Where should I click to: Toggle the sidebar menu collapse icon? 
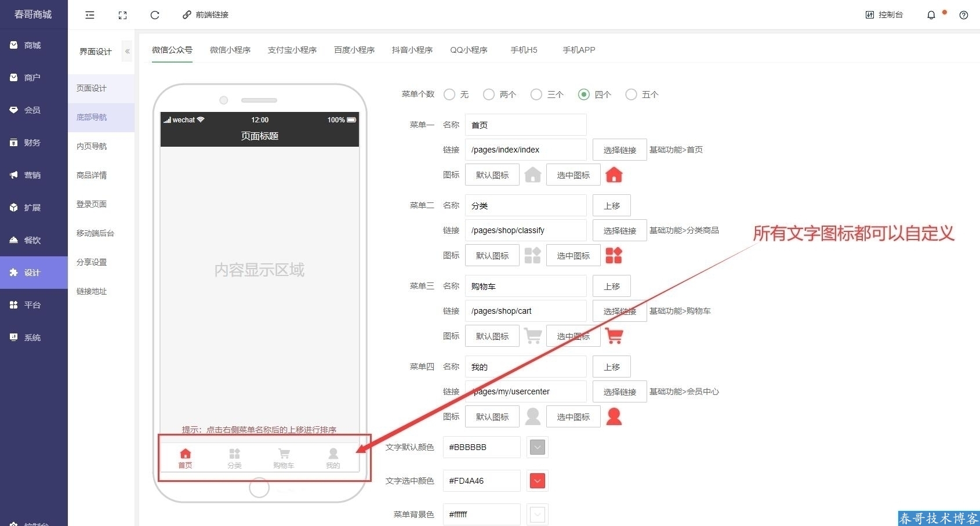90,15
